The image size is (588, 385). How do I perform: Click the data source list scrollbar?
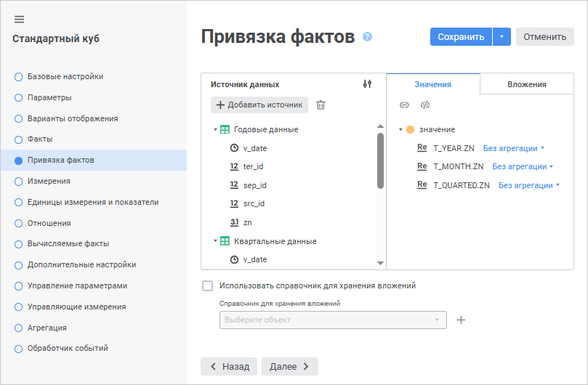tap(380, 160)
